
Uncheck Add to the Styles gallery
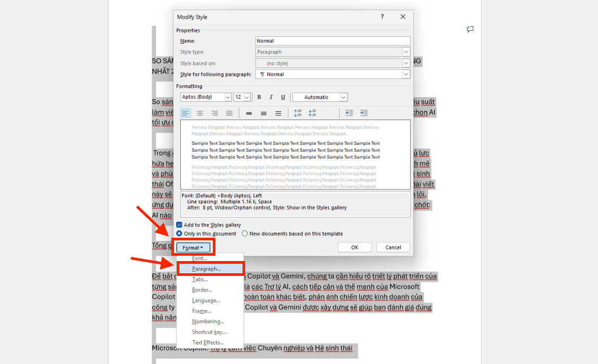[x=179, y=225]
